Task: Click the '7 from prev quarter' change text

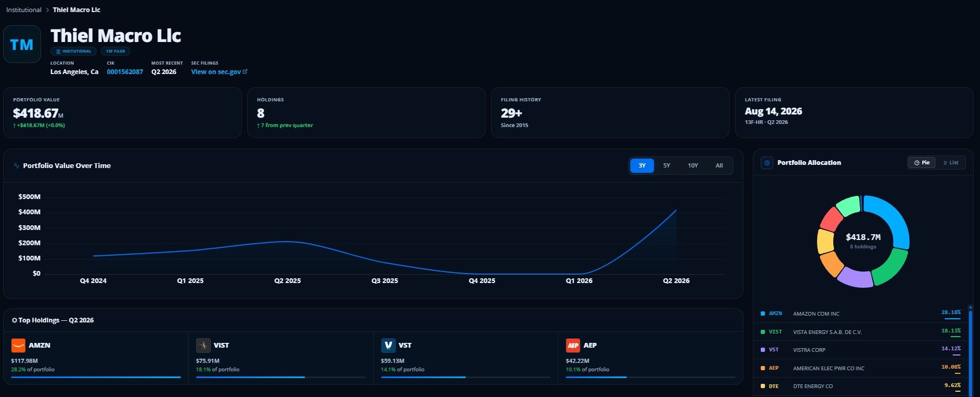Action: (x=285, y=126)
